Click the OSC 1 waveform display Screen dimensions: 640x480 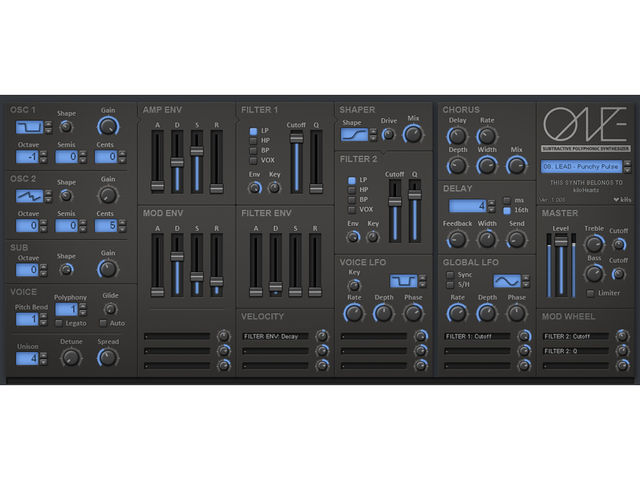coord(29,127)
